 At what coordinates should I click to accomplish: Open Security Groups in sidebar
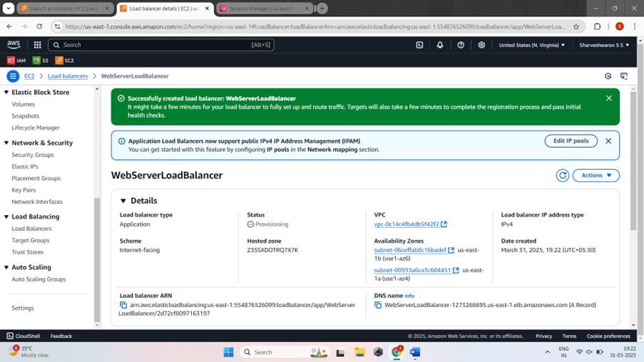point(32,155)
